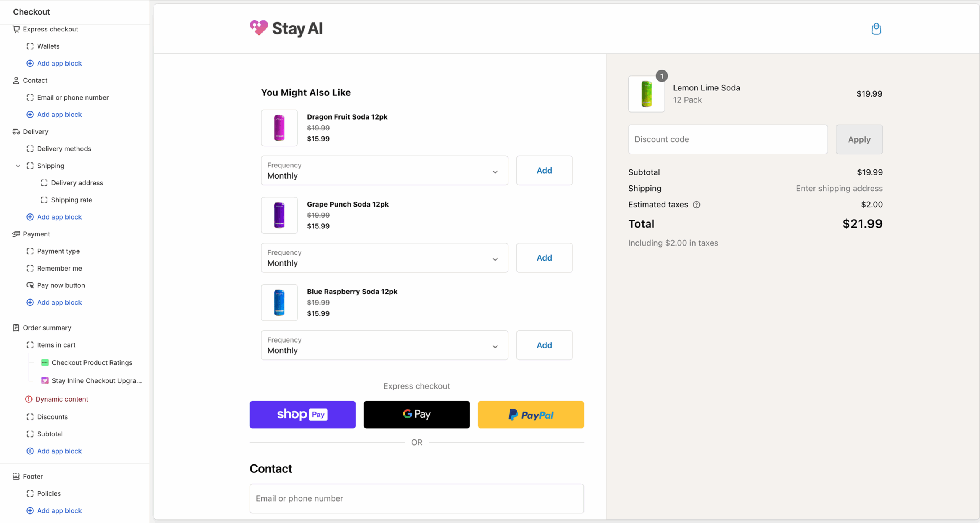Click the Contact section person icon

click(x=16, y=80)
